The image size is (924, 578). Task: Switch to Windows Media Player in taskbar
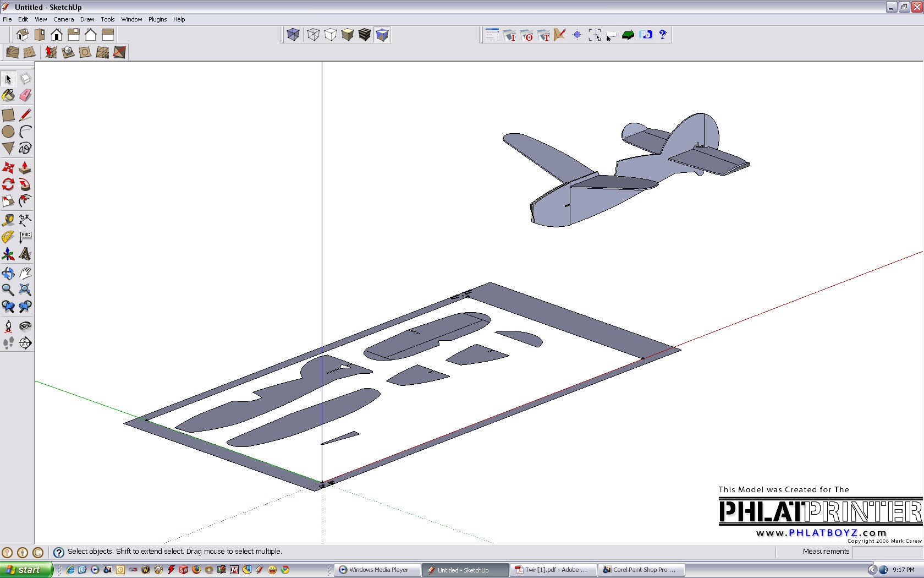378,570
